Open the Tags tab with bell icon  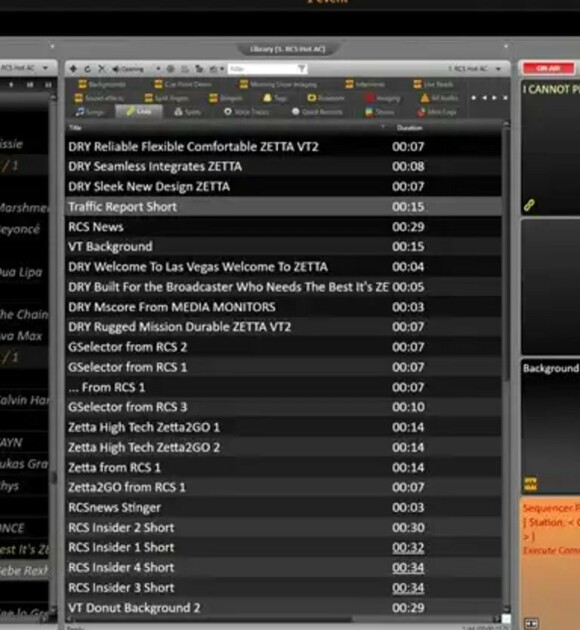(x=275, y=98)
